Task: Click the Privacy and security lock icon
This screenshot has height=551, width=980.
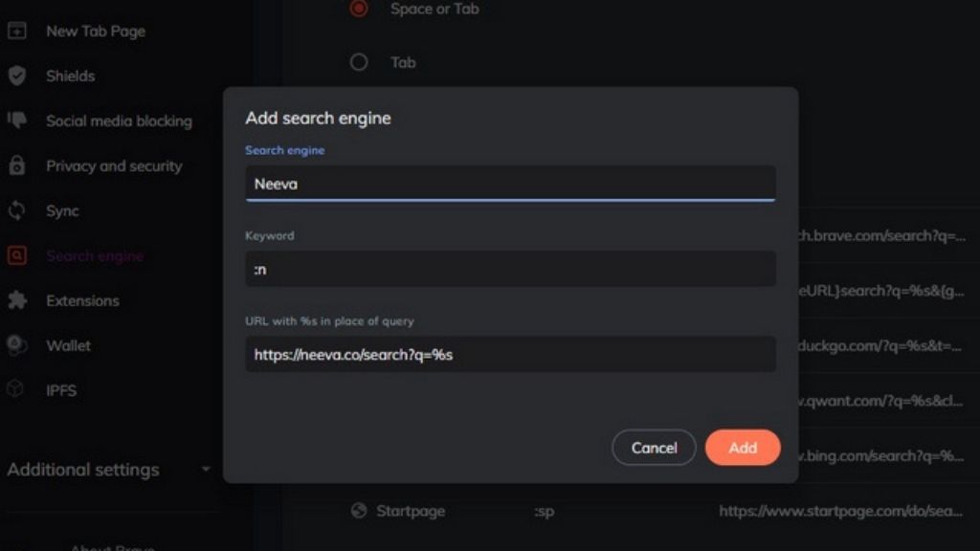Action: click(x=17, y=165)
